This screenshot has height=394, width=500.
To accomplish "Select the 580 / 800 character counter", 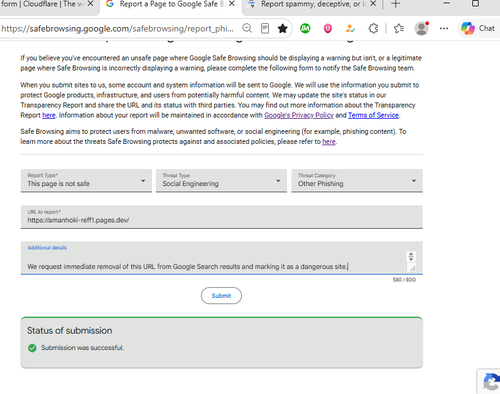I will pos(404,280).
